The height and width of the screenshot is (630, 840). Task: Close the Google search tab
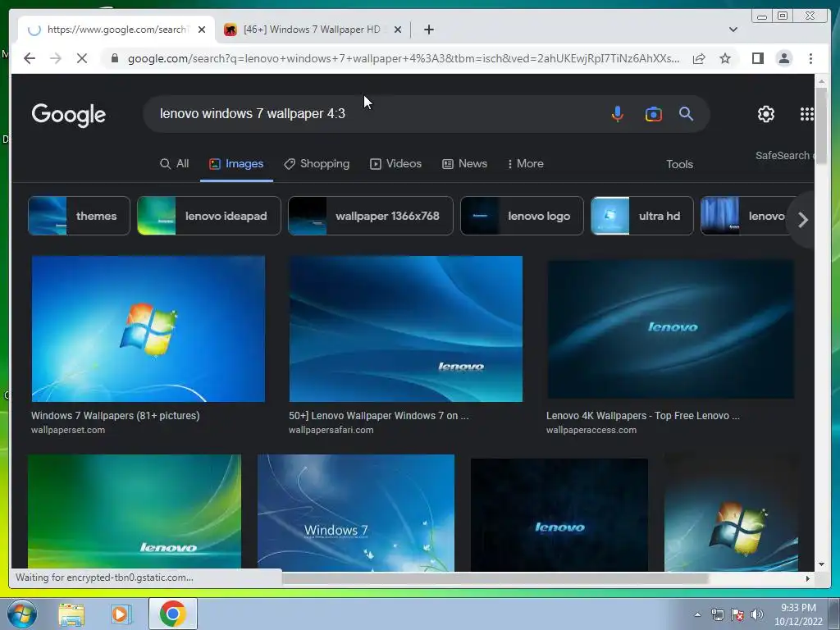(202, 30)
